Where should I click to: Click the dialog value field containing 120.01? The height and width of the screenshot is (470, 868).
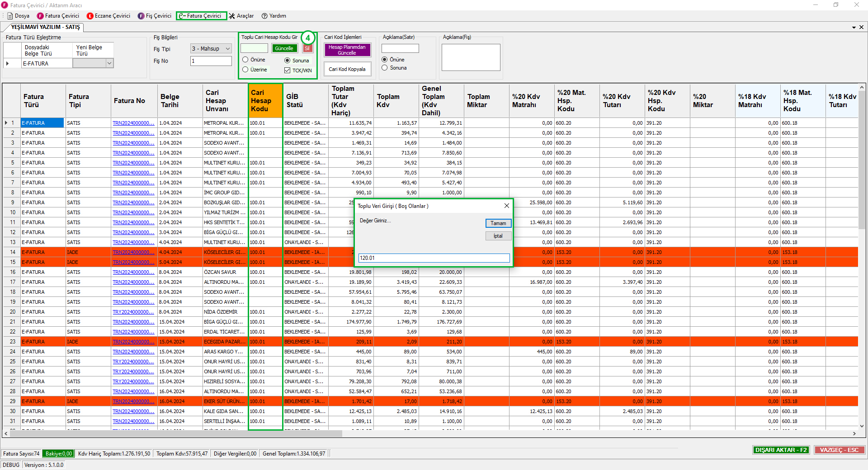tap(434, 258)
